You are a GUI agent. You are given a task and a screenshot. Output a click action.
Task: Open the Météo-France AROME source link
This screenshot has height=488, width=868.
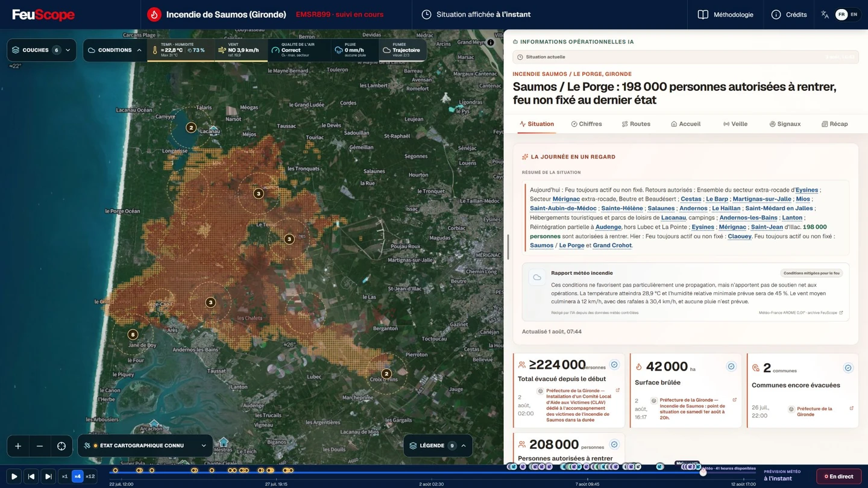click(800, 313)
